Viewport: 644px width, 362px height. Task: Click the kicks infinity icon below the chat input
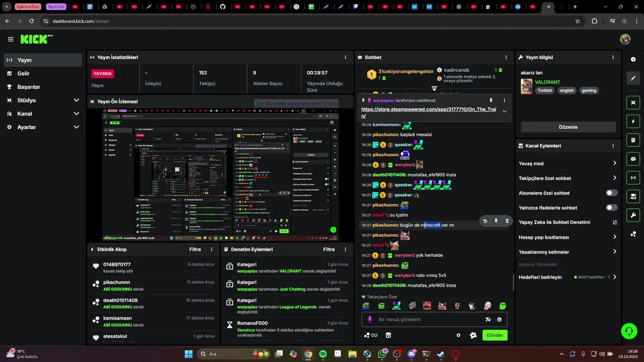point(371,335)
